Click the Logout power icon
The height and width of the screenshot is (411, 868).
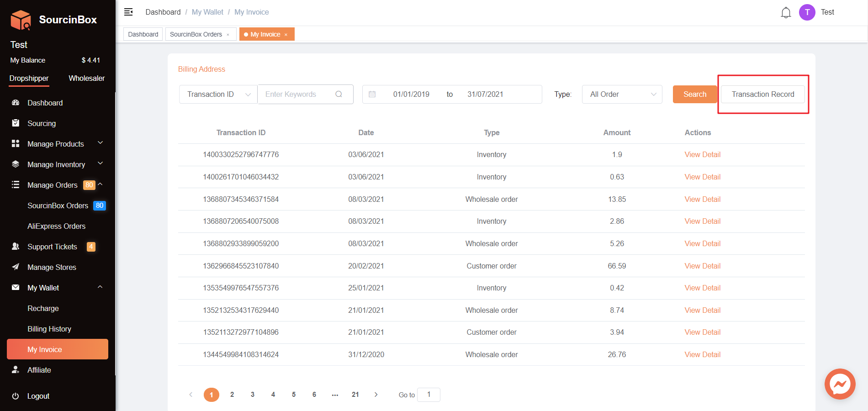(x=16, y=396)
